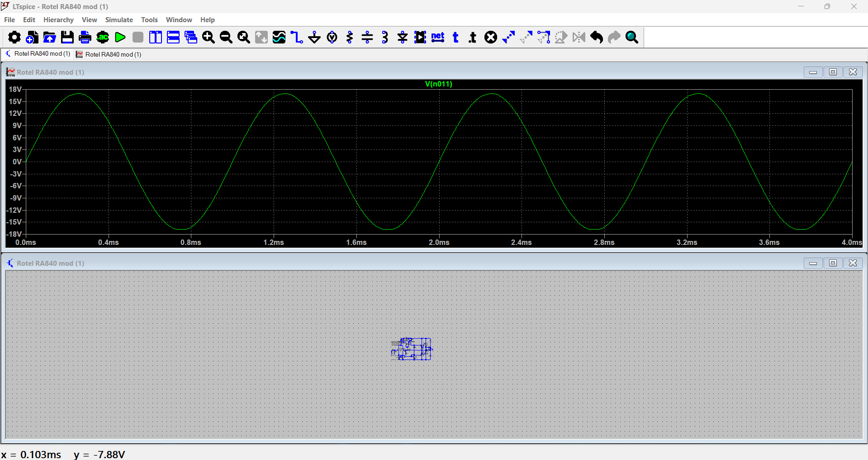Open Configure Analysis (.ac) icon
The width and height of the screenshot is (868, 460).
pos(103,37)
